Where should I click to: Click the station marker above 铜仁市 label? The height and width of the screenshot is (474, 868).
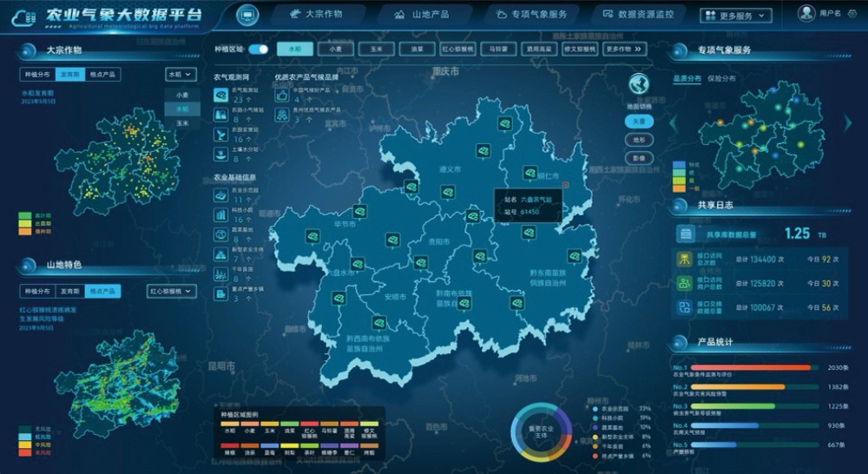tap(529, 173)
